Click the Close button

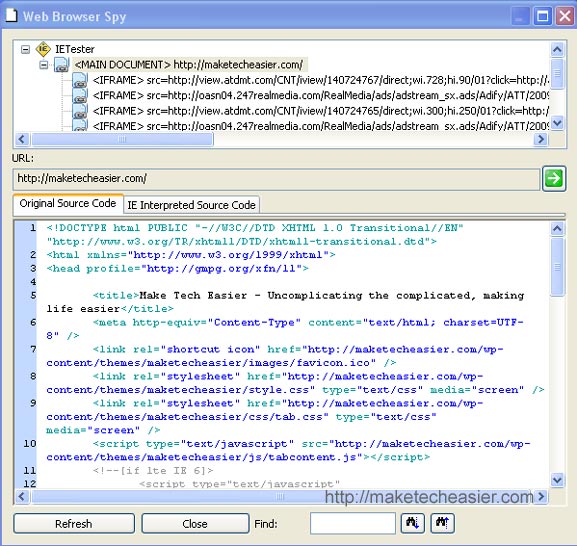(x=195, y=523)
